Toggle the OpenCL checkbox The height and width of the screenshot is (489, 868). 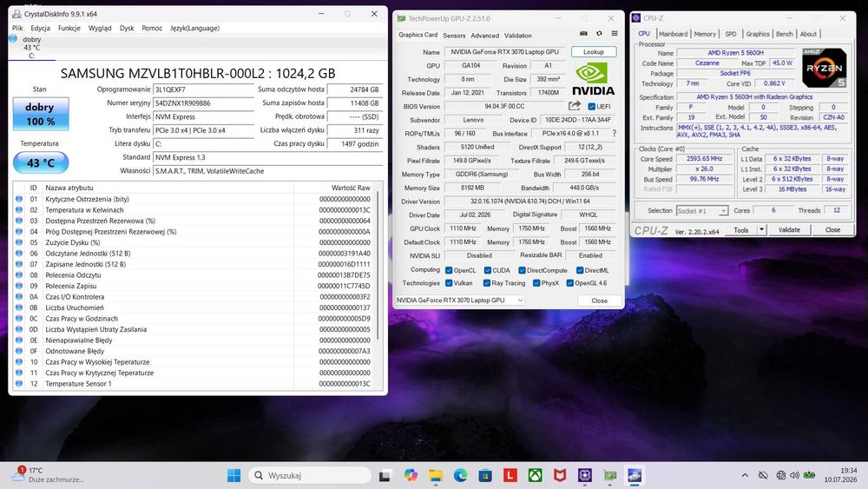(x=449, y=270)
